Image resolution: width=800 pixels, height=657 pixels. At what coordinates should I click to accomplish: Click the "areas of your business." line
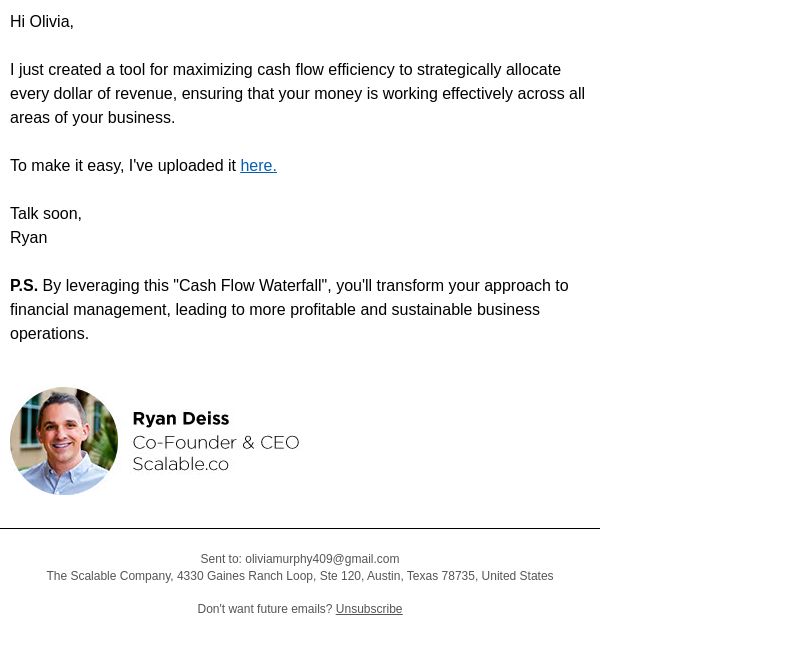tap(92, 118)
